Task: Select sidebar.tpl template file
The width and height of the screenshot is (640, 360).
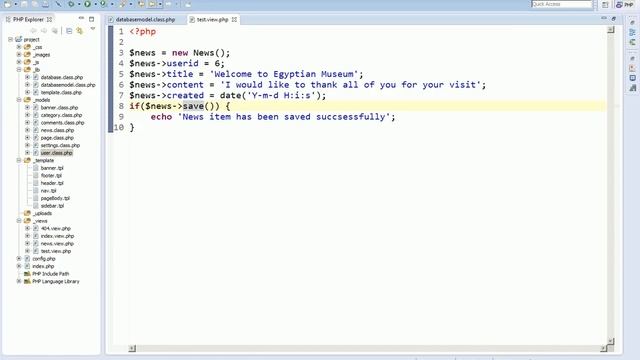Action: click(52, 206)
